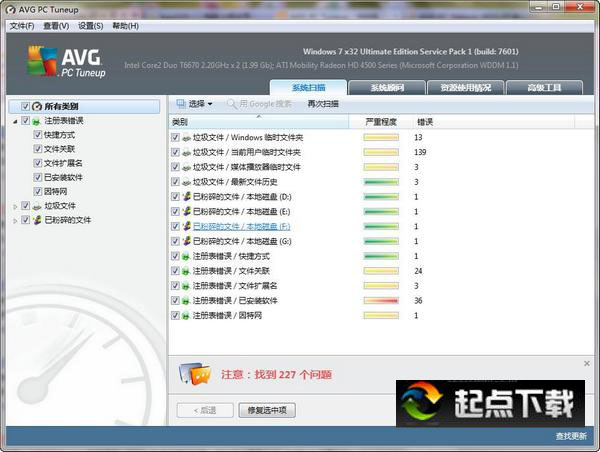This screenshot has width=600, height=452.
Task: Select the 注册表错误 / 文件关联 row text
Action: (231, 271)
